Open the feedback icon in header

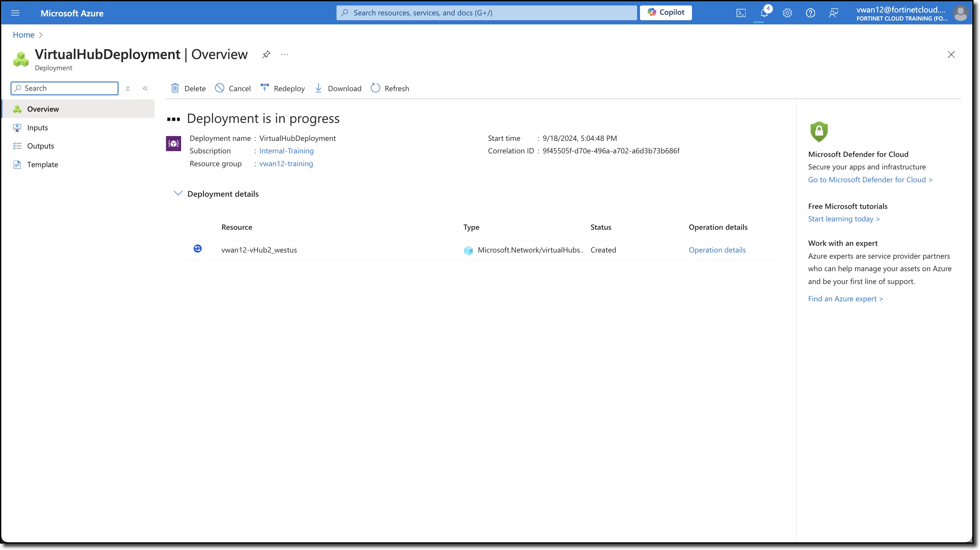(834, 13)
